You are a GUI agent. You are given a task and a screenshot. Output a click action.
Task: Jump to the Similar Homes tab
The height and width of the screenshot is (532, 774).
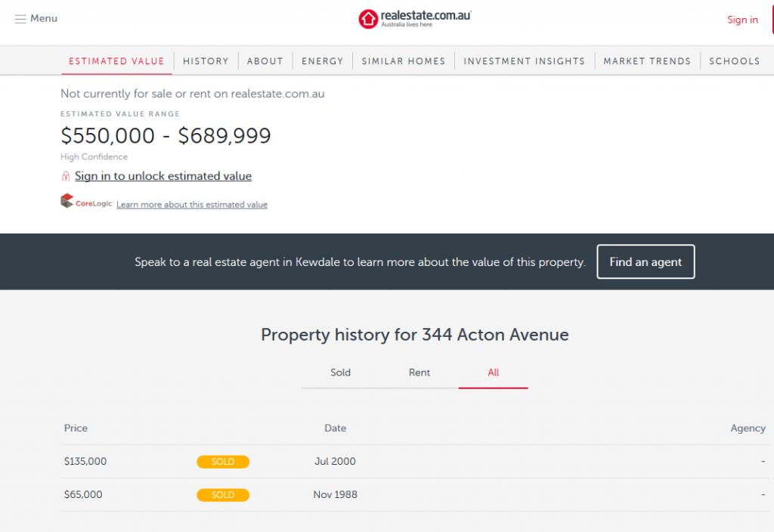(x=404, y=61)
